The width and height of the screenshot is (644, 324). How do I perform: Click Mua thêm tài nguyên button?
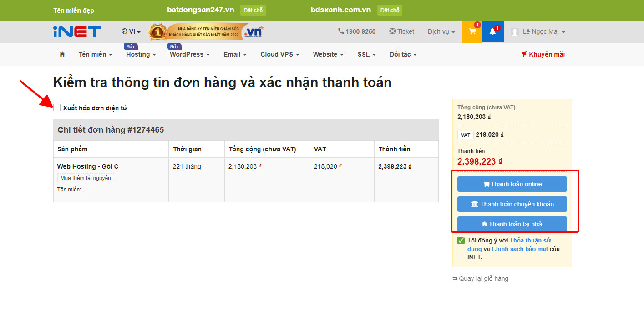click(x=86, y=178)
